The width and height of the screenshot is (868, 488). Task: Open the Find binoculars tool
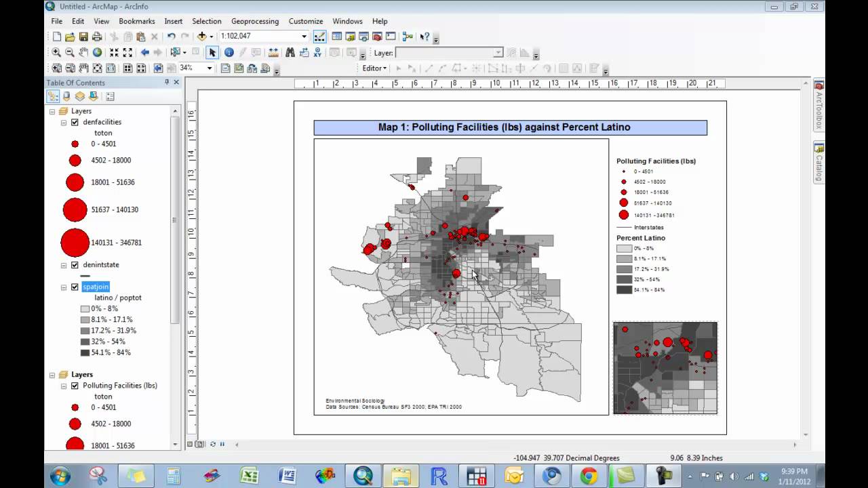(290, 52)
